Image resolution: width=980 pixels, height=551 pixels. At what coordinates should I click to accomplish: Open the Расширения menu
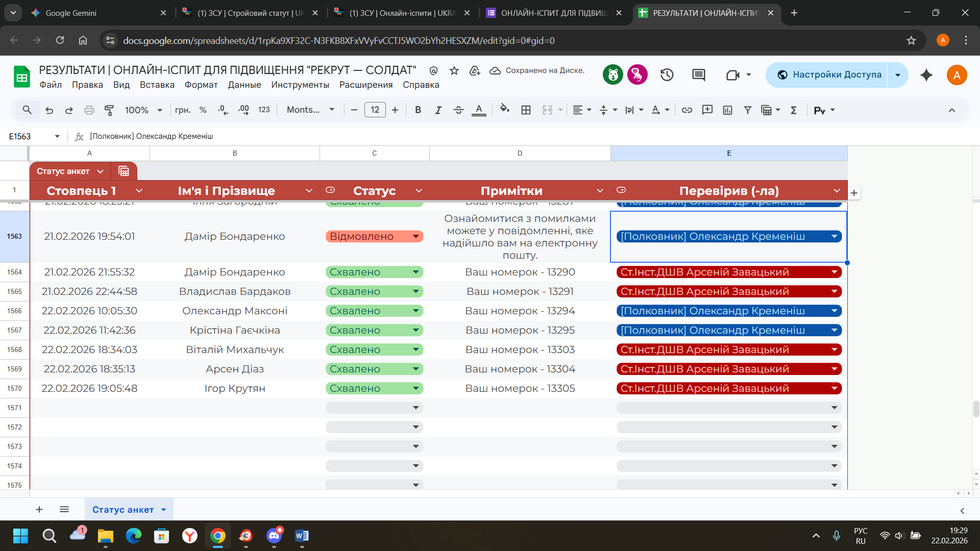(x=365, y=85)
